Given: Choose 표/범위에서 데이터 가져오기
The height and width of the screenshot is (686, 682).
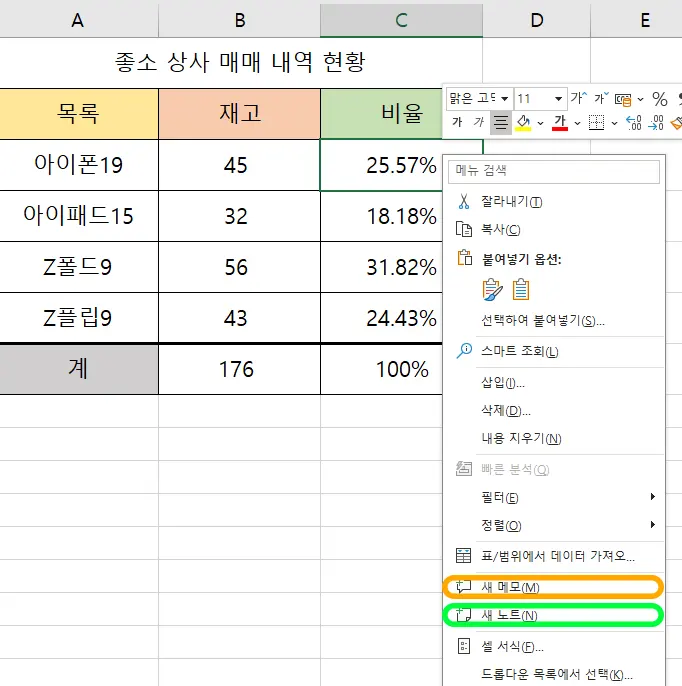Looking at the screenshot, I should tap(554, 556).
